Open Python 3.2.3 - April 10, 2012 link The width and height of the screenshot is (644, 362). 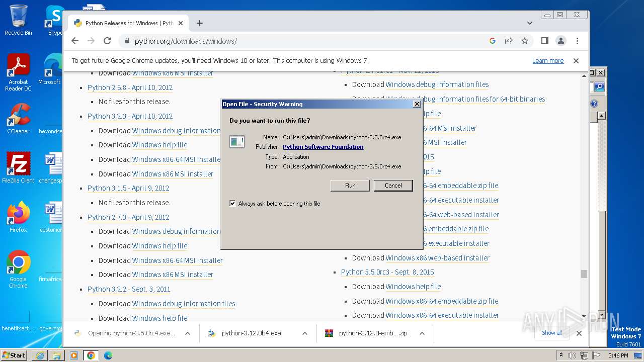pyautogui.click(x=130, y=116)
